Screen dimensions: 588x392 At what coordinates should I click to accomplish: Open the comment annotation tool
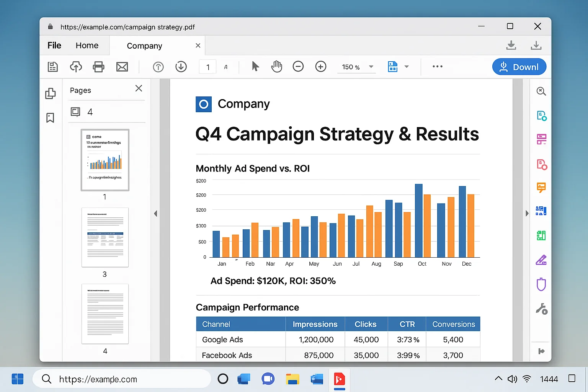coord(541,188)
